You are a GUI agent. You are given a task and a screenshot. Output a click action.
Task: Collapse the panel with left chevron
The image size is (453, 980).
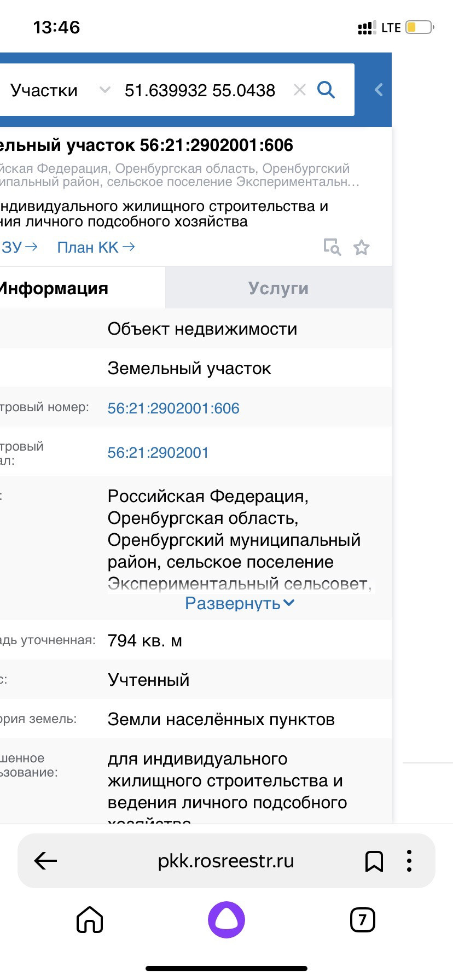pos(379,90)
